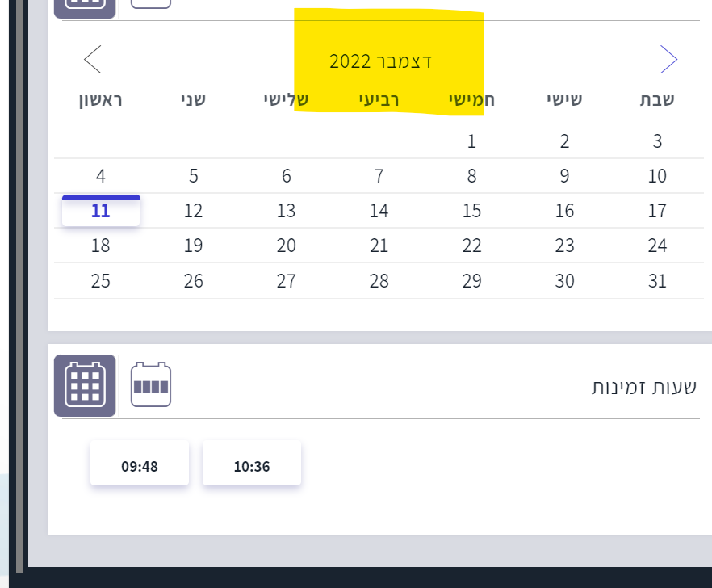
Task: Choose date 28 in the calendar
Action: click(379, 281)
